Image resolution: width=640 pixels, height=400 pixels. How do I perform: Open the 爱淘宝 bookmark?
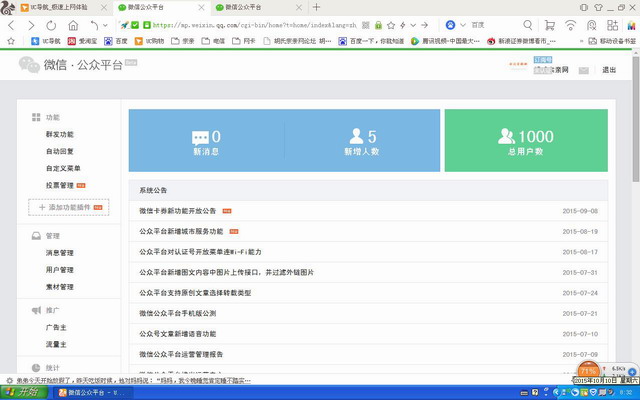point(82,41)
